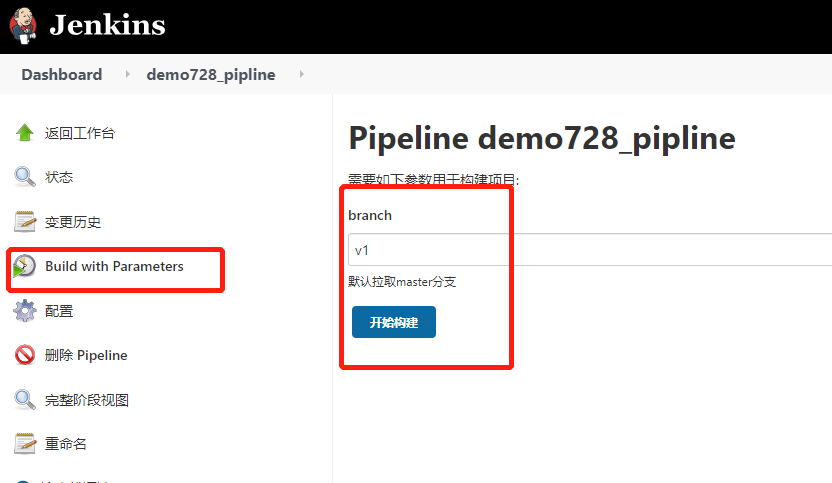
Task: Expand the arrow after demo728_pipline breadcrumb
Action: (x=301, y=74)
